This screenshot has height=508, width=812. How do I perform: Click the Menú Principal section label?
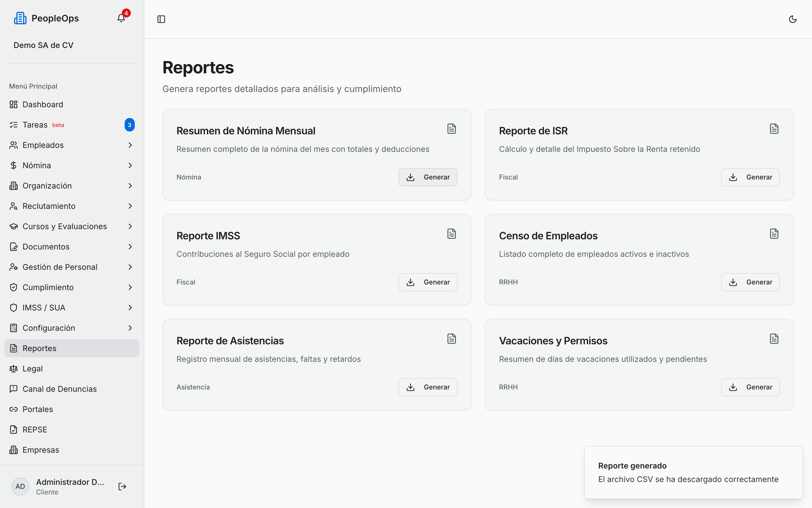pos(33,86)
